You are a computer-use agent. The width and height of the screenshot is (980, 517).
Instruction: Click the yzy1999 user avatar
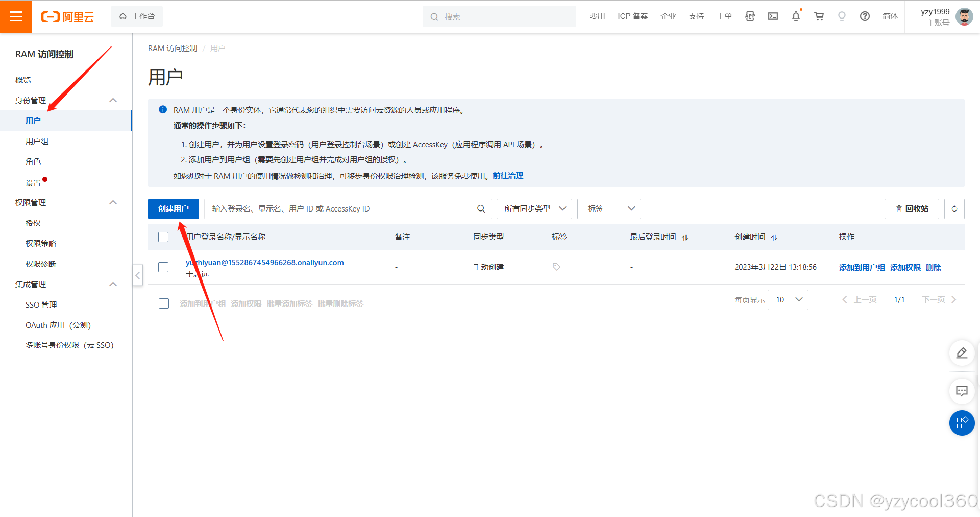[x=964, y=16]
